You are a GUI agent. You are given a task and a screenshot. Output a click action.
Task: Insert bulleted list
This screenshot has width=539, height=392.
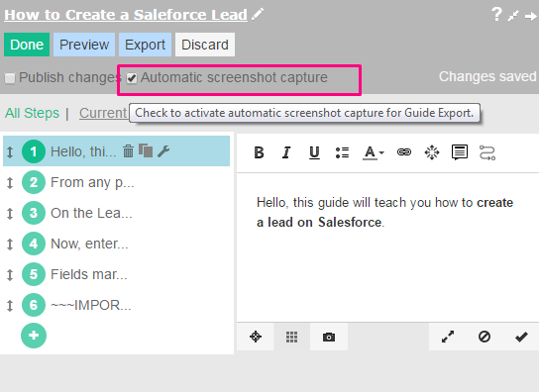[x=342, y=152]
